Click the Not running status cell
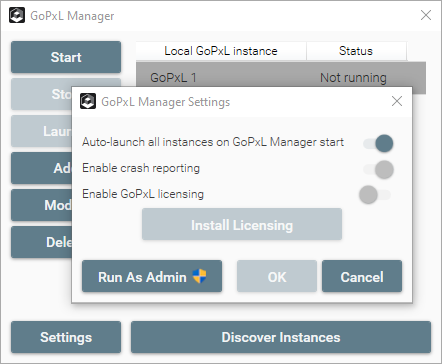This screenshot has width=442, height=364. (353, 78)
